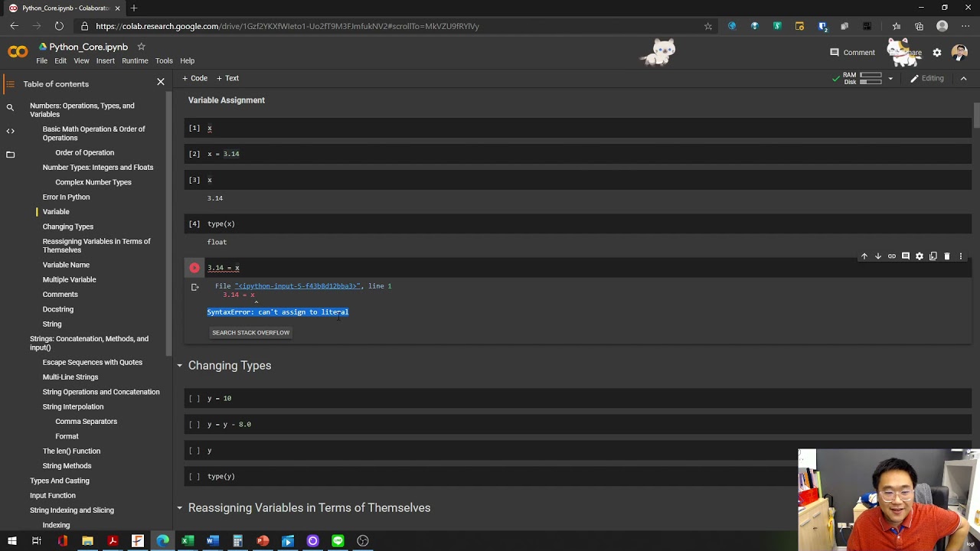Go to Types And Casting section
This screenshot has width=980, height=551.
[x=60, y=481]
